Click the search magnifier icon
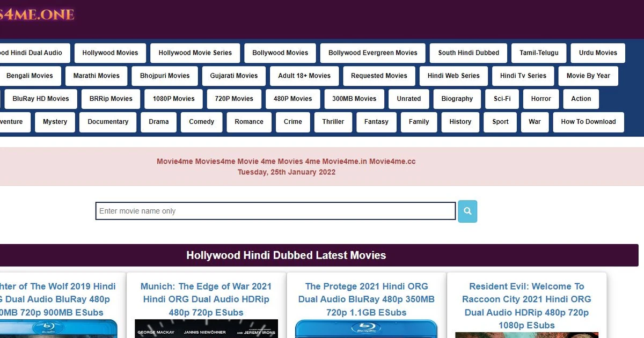Viewport: 644px width, 338px height. [x=466, y=211]
